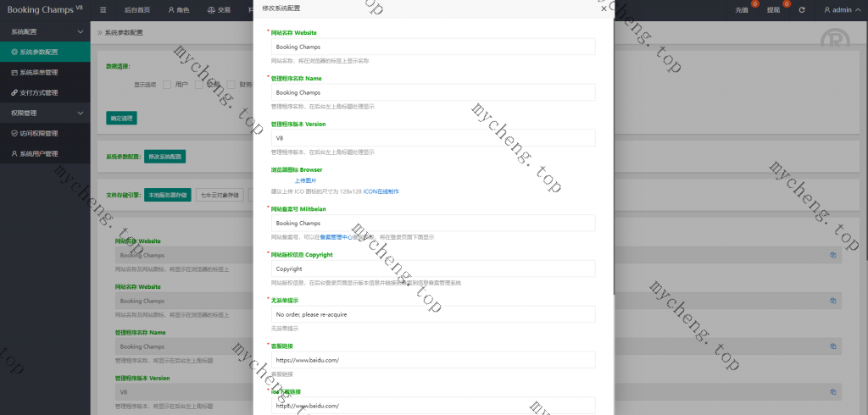Tick the checkbox after 用户
This screenshot has width=868, height=415.
click(198, 85)
